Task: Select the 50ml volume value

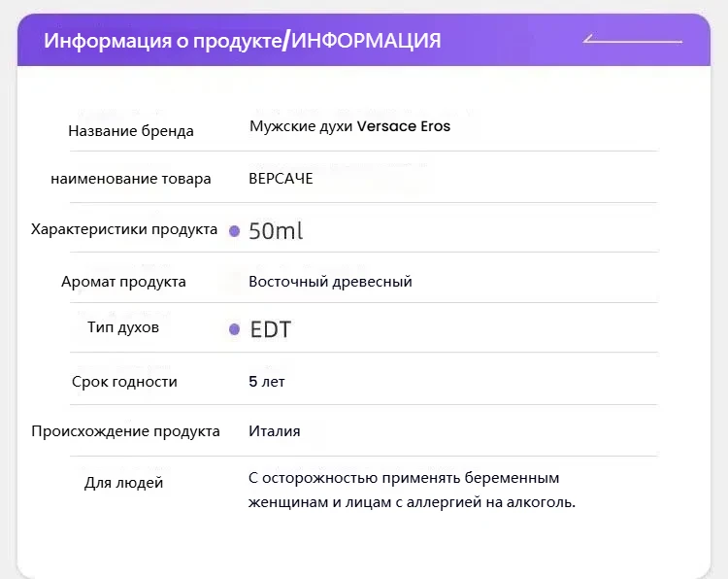Action: tap(276, 231)
